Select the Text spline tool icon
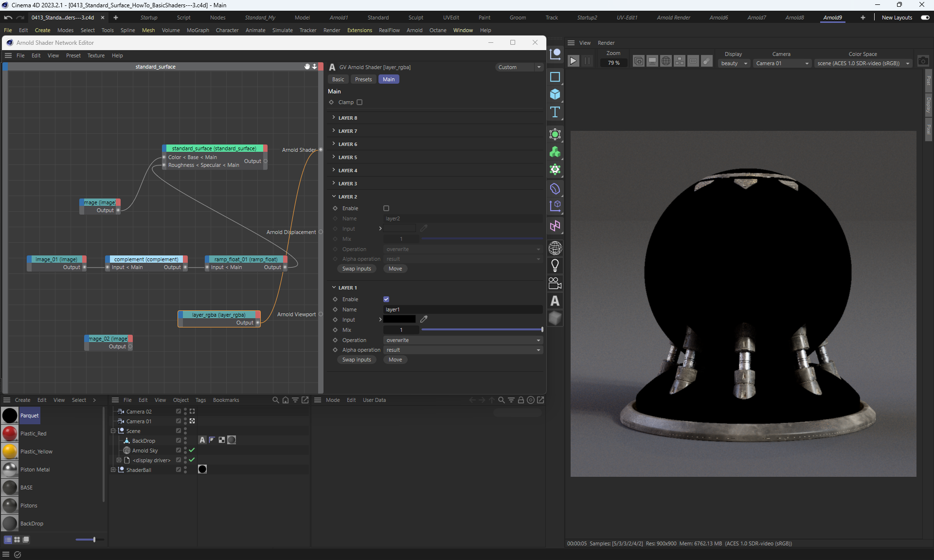This screenshot has height=560, width=934. click(x=555, y=112)
